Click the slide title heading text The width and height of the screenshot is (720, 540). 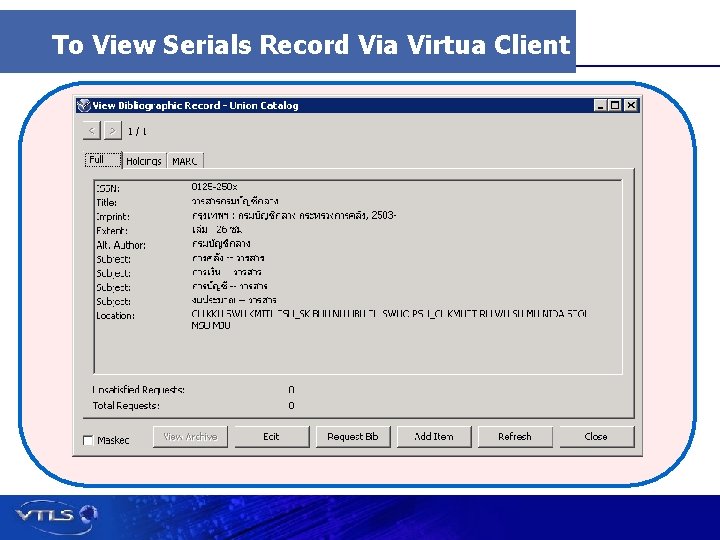click(311, 45)
